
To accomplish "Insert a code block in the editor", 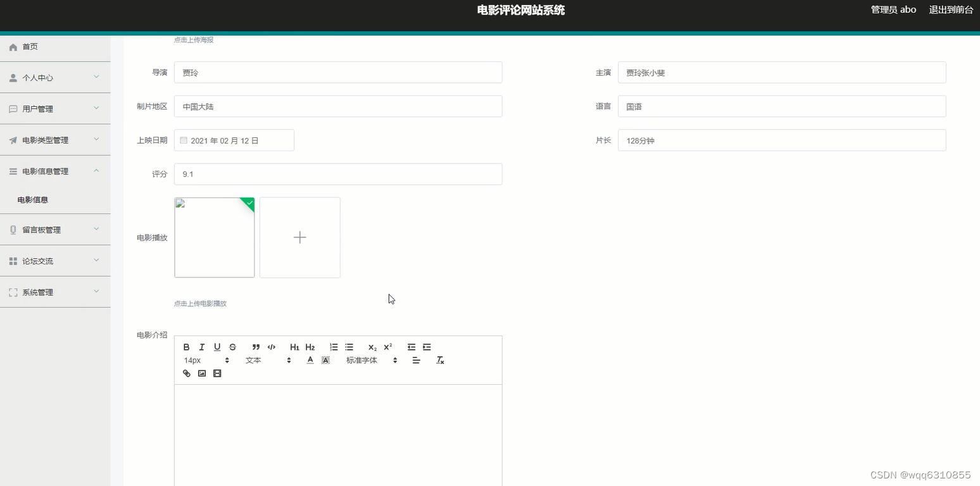I will point(272,347).
